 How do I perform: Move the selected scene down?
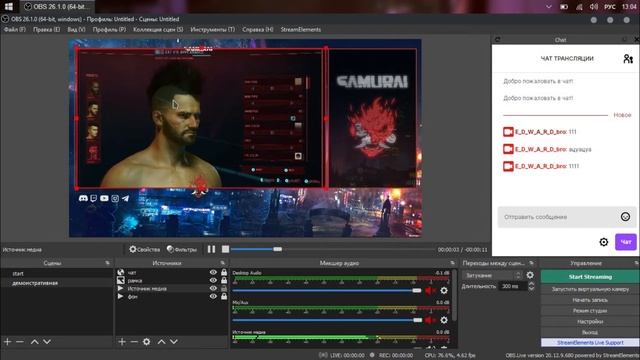[x=47, y=342]
